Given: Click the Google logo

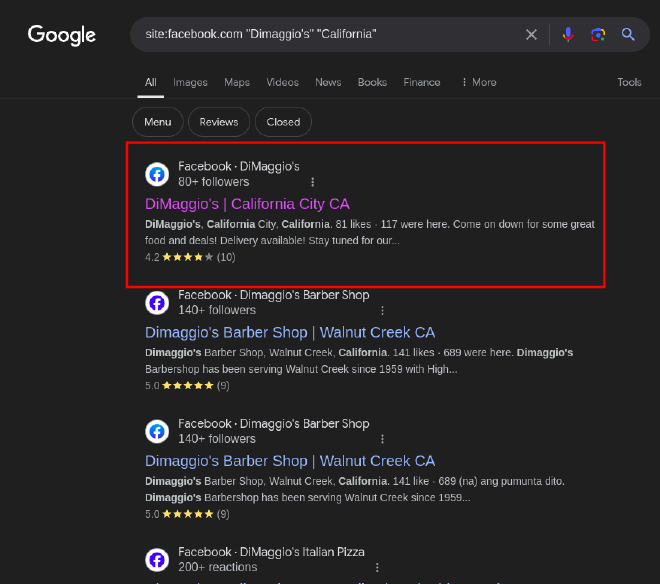Looking at the screenshot, I should point(61,35).
